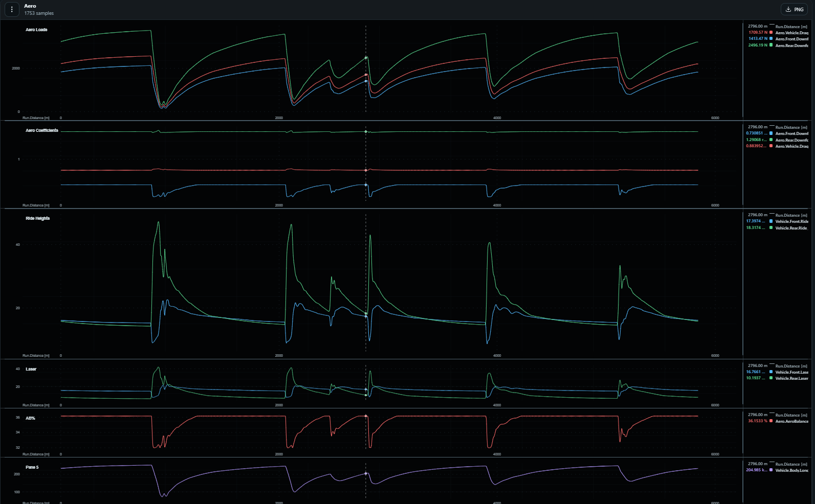Image resolution: width=815 pixels, height=504 pixels.
Task: Click the red swatch beside value 0.883952 in Aero Coefficients legend
Action: (771, 146)
